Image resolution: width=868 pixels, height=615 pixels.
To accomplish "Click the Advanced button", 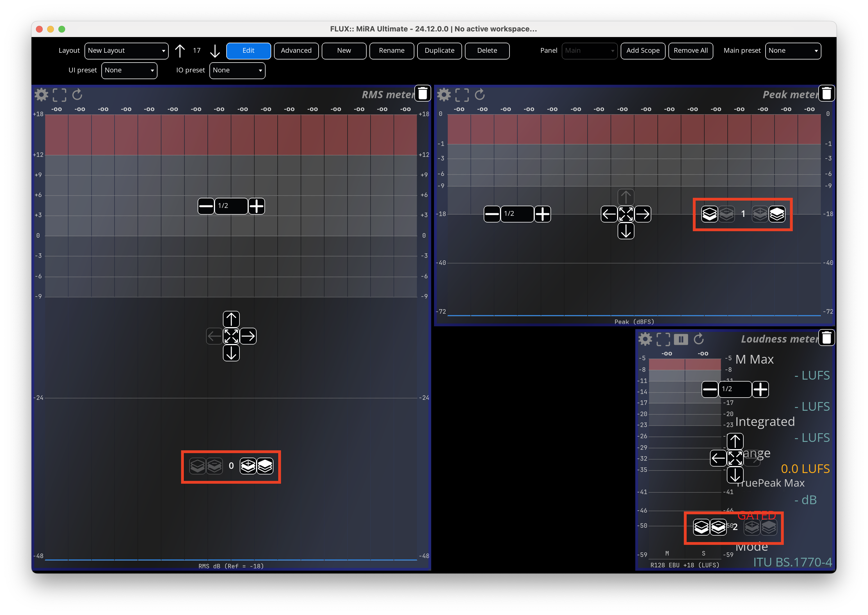I will (x=296, y=51).
